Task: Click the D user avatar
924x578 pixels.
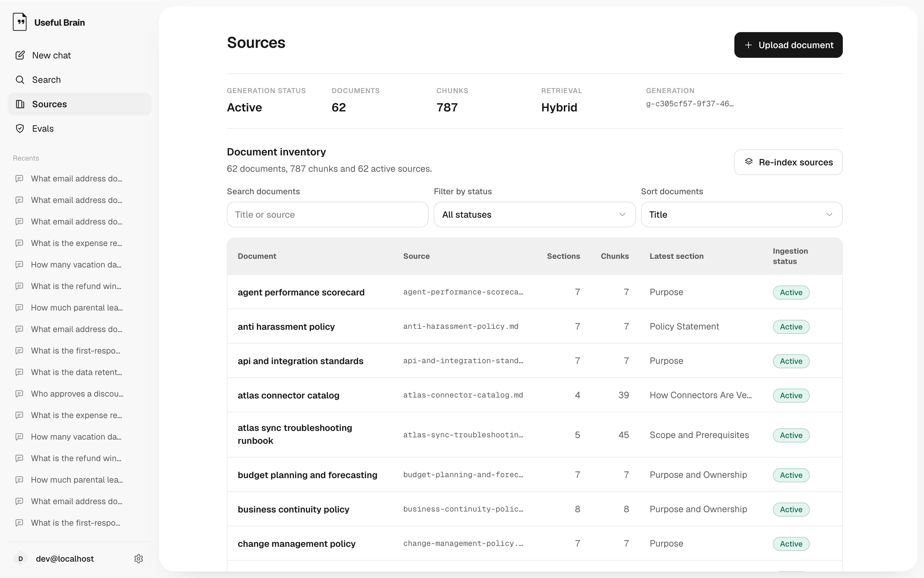Action: [x=21, y=559]
